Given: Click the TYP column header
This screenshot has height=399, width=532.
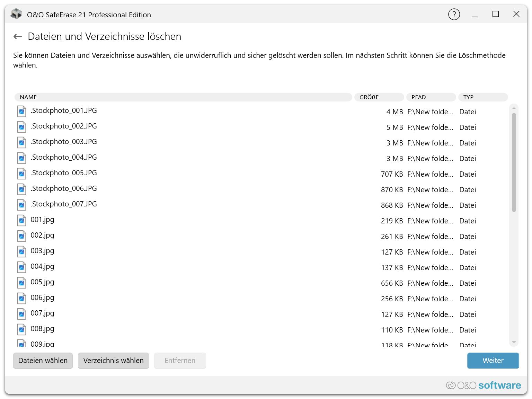Looking at the screenshot, I should (x=483, y=97).
